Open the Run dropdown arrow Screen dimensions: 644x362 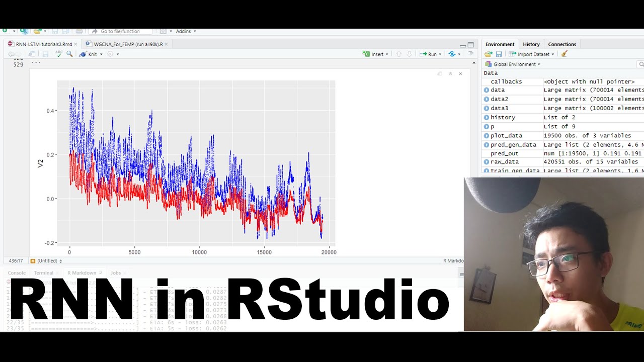pyautogui.click(x=440, y=54)
